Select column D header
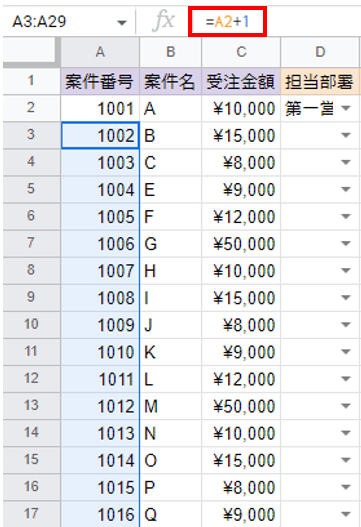Screen dimensions: 361x527 (x=320, y=52)
